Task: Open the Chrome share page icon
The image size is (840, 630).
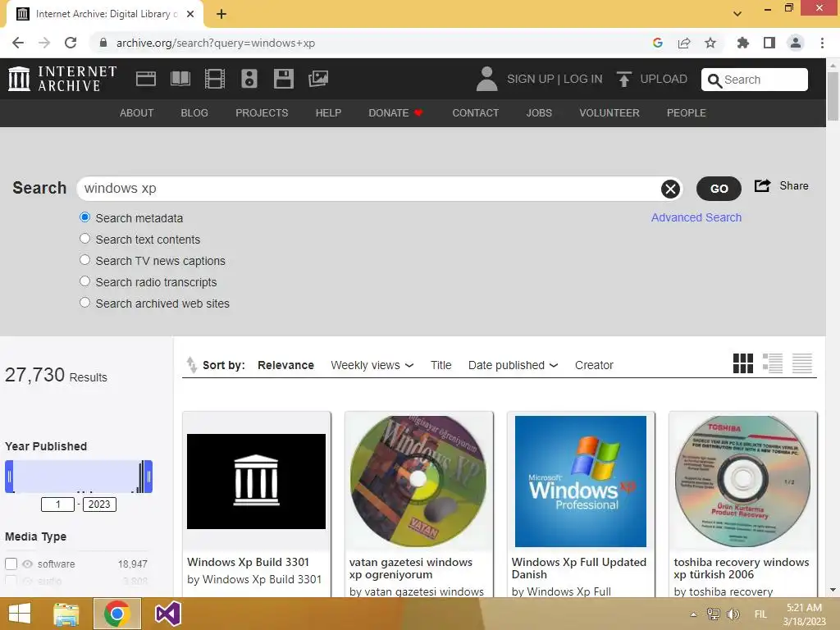Action: pyautogui.click(x=684, y=43)
